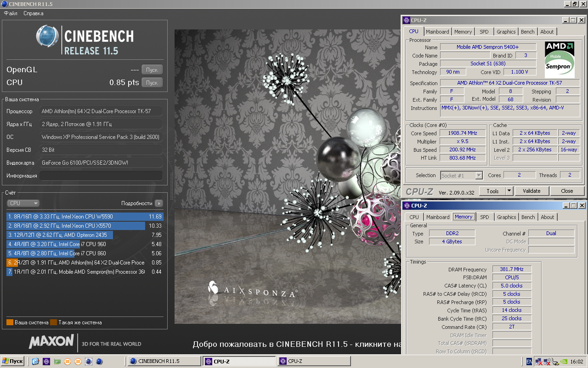Click title icon of CPU-Z processor window

pos(407,20)
